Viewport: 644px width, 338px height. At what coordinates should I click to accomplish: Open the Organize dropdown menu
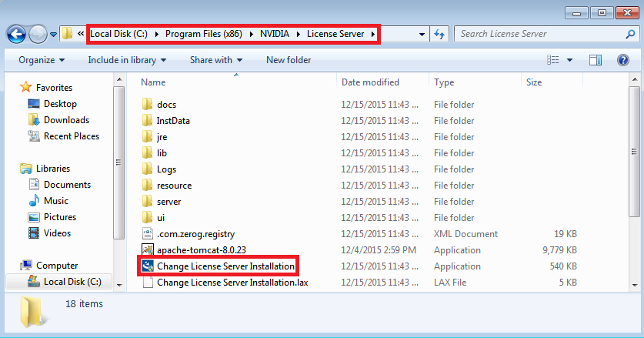pyautogui.click(x=42, y=60)
